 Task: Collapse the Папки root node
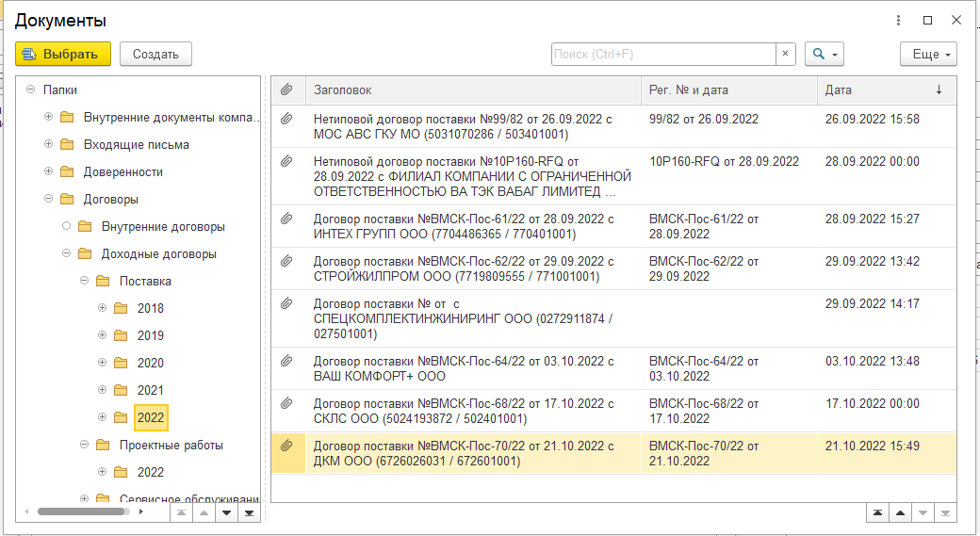coord(30,89)
